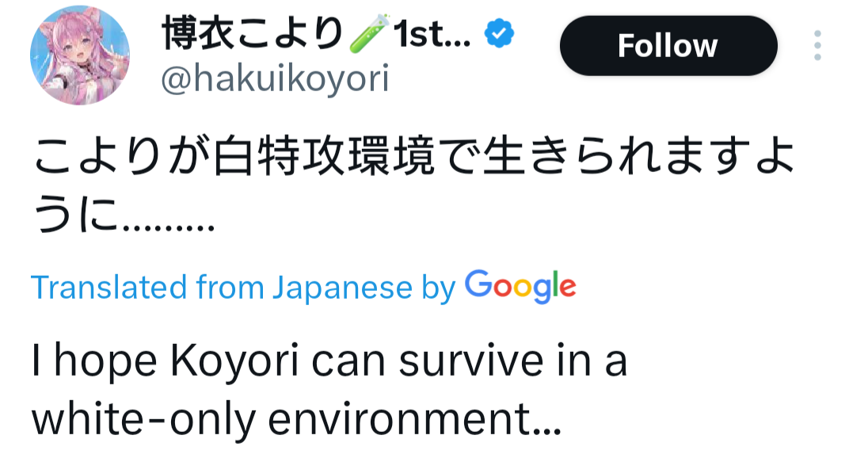Open the 博衣こより display name

click(x=253, y=36)
